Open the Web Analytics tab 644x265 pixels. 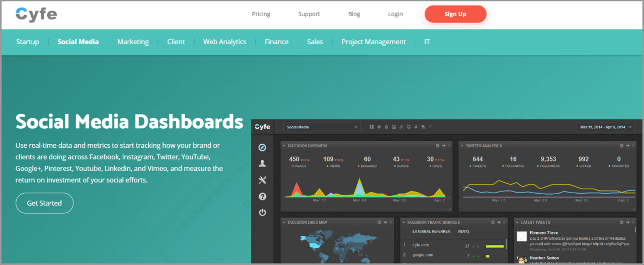coord(224,42)
